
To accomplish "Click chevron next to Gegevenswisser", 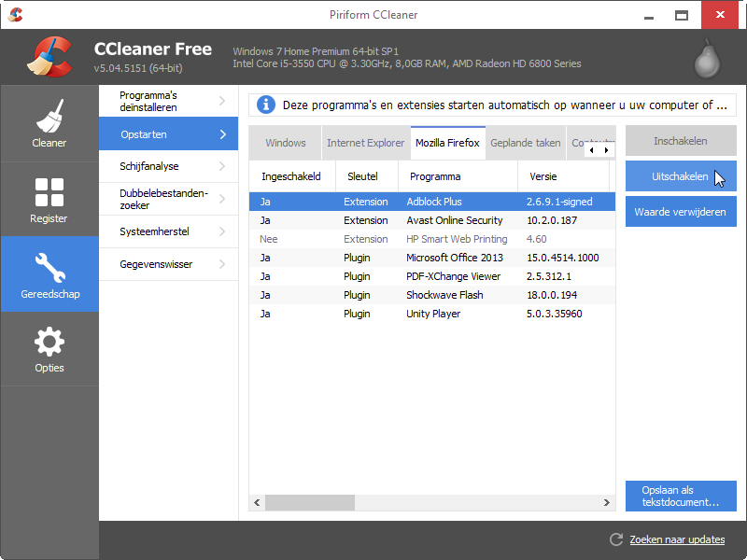I will pos(222,264).
